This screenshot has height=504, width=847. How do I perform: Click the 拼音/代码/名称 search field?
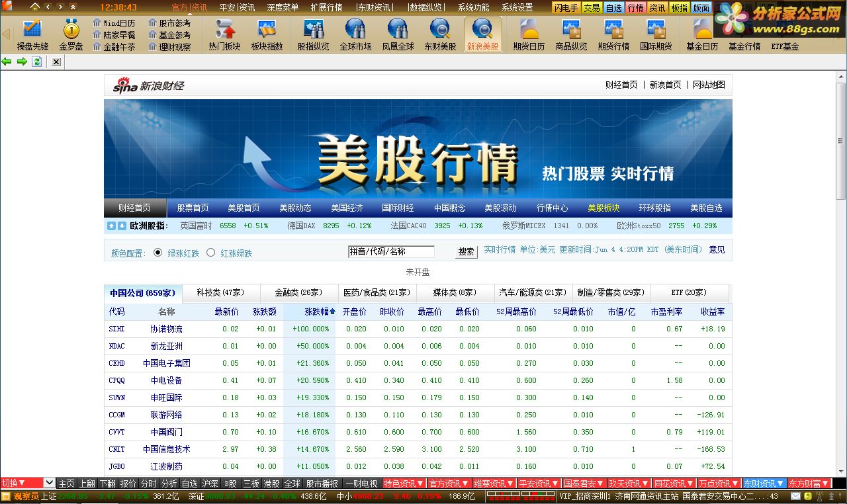391,251
